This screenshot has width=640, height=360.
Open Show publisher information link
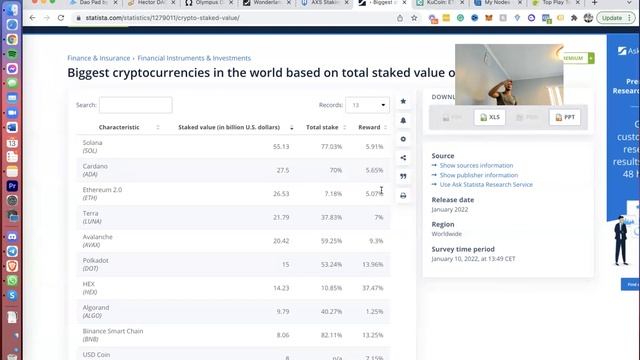(479, 175)
